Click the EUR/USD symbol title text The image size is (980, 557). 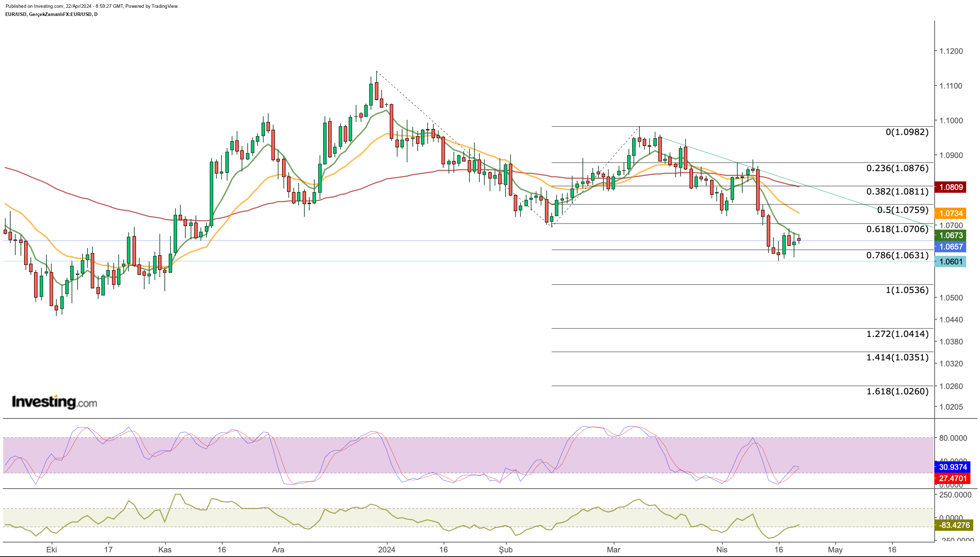click(x=51, y=15)
